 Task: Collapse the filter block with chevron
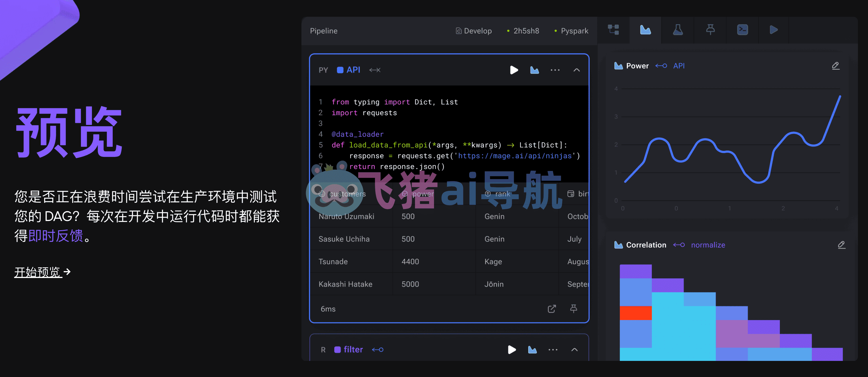pyautogui.click(x=575, y=350)
